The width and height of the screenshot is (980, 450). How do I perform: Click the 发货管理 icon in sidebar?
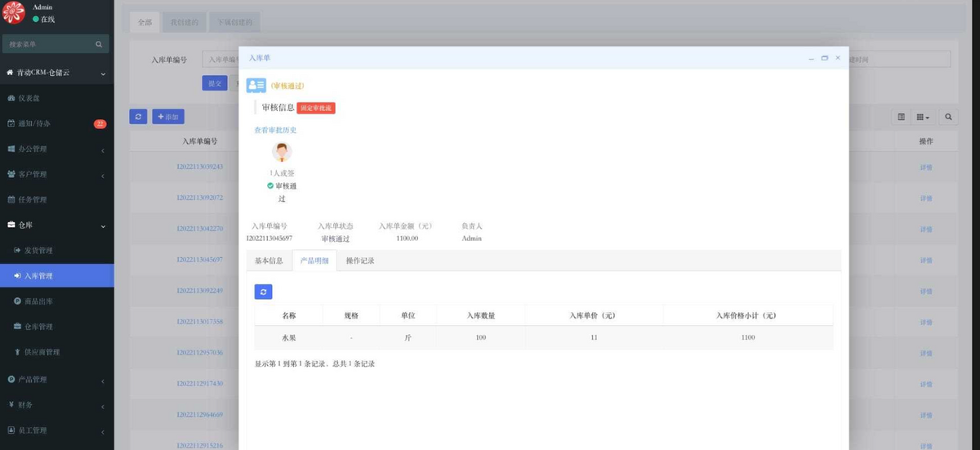17,250
